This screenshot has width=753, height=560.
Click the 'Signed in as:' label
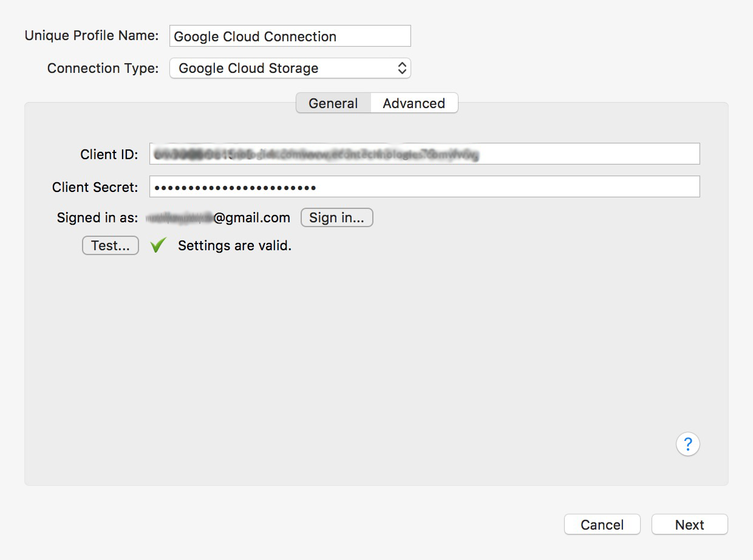pos(98,217)
